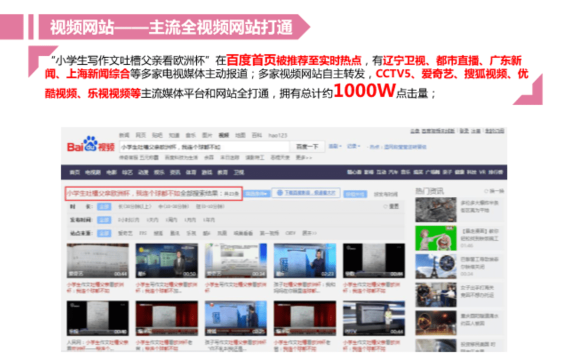Click the 重置 reset icon in filters
Image resolution: width=570 pixels, height=360 pixels.
click(x=385, y=207)
